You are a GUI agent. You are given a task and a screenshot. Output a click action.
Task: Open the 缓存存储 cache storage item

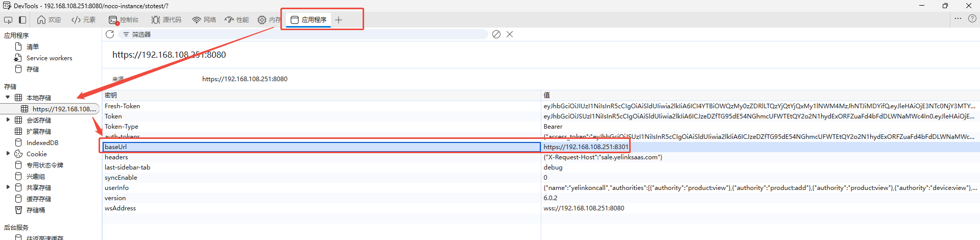coord(39,199)
